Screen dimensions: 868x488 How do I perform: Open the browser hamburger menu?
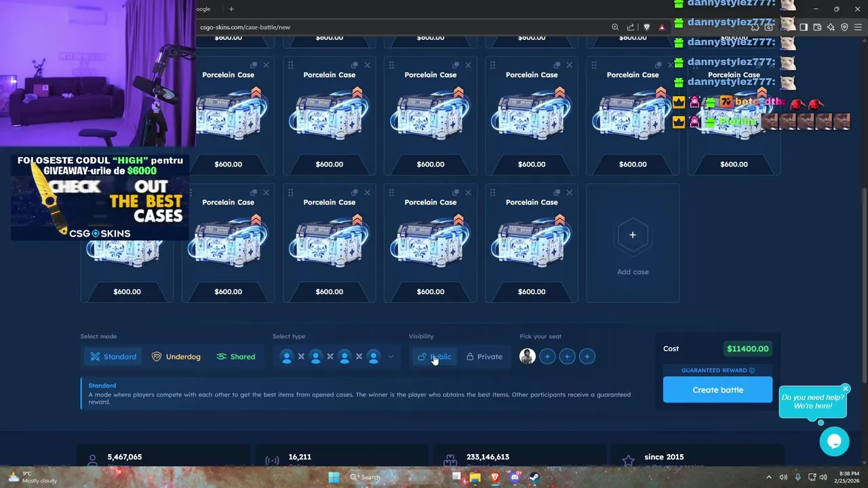coord(858,27)
